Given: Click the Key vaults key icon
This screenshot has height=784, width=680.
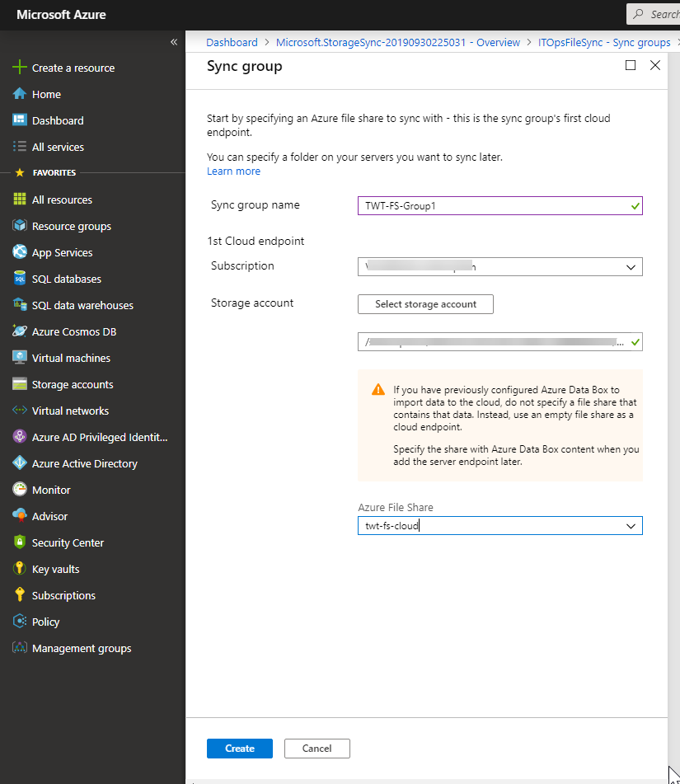Looking at the screenshot, I should point(20,569).
